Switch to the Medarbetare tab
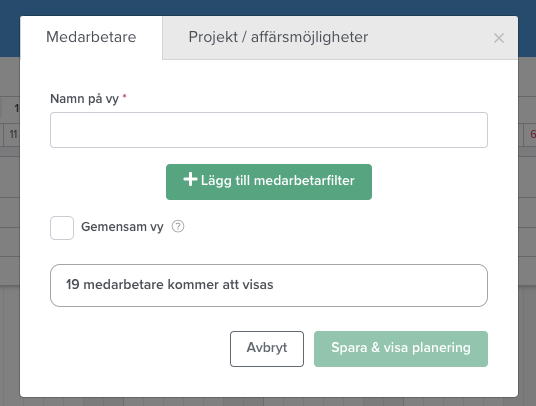 pos(91,37)
